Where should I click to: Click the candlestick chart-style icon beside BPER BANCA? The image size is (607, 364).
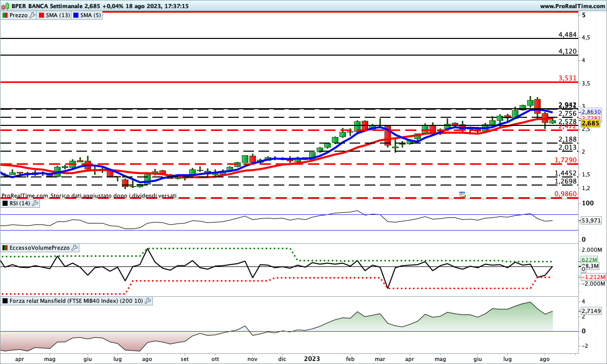5,6
